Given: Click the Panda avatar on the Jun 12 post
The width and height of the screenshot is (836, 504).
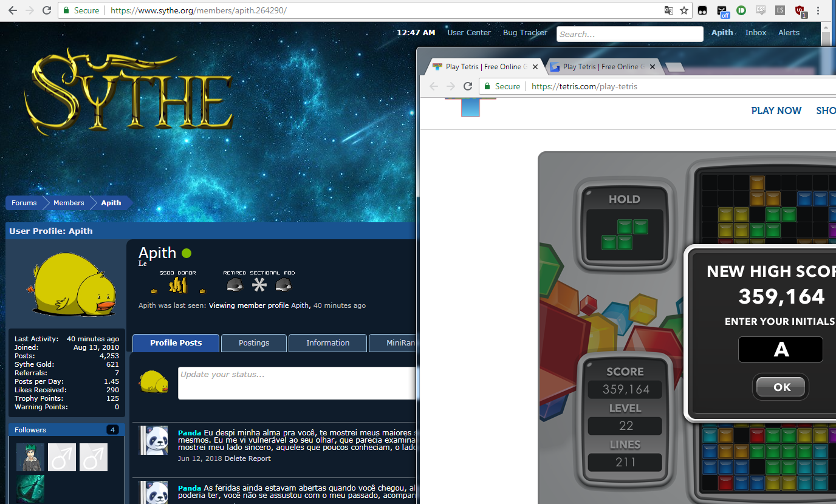Looking at the screenshot, I should (153, 440).
